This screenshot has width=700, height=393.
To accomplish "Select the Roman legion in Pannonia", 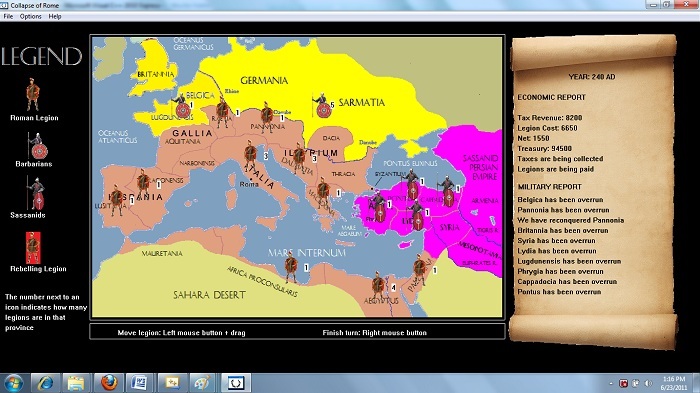I will (267, 117).
